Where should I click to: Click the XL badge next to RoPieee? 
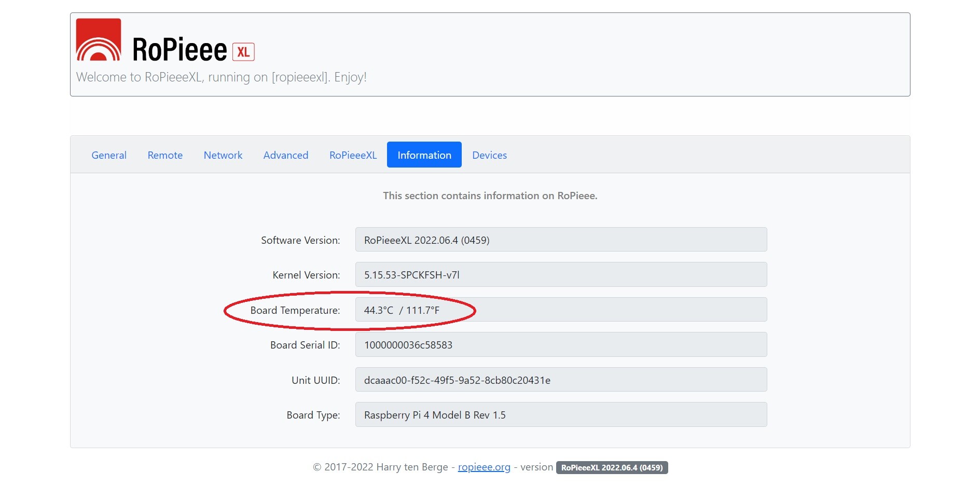[243, 52]
